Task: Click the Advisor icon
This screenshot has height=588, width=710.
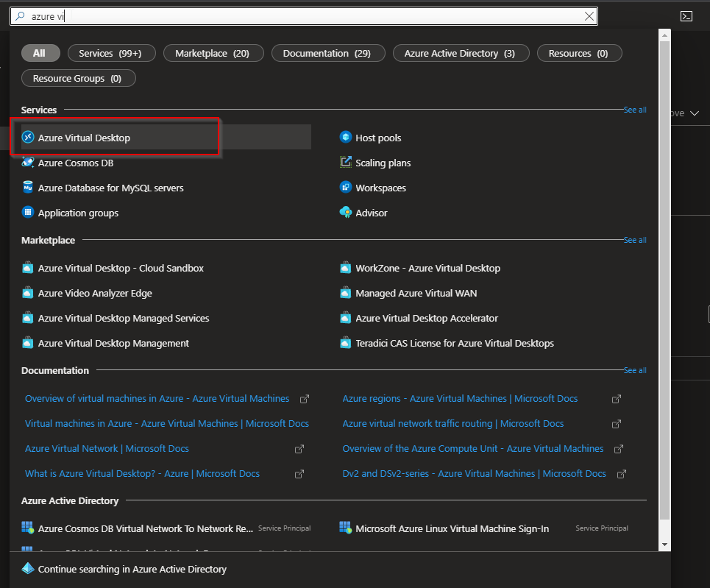Action: point(346,212)
